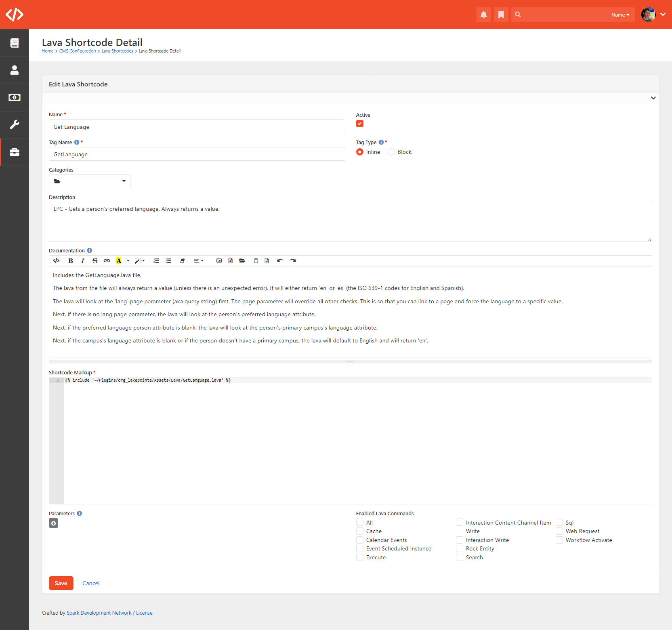Viewport: 672px width, 630px height.
Task: Save the Lava shortcode
Action: (x=61, y=583)
